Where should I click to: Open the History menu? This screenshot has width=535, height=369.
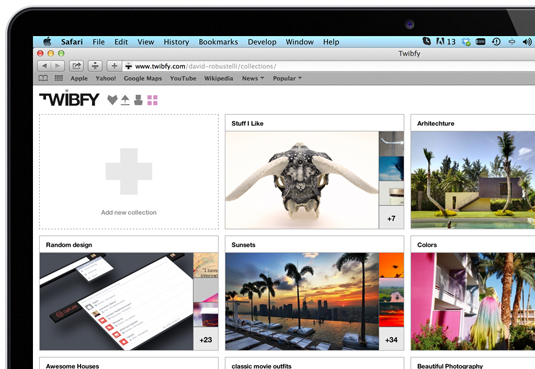click(176, 42)
